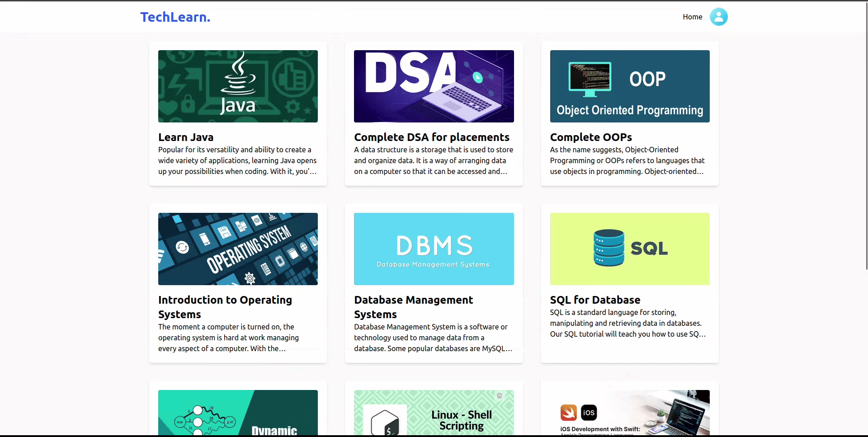Open the DBMS course banner image
Screen dimensions: 868x437
coord(434,249)
